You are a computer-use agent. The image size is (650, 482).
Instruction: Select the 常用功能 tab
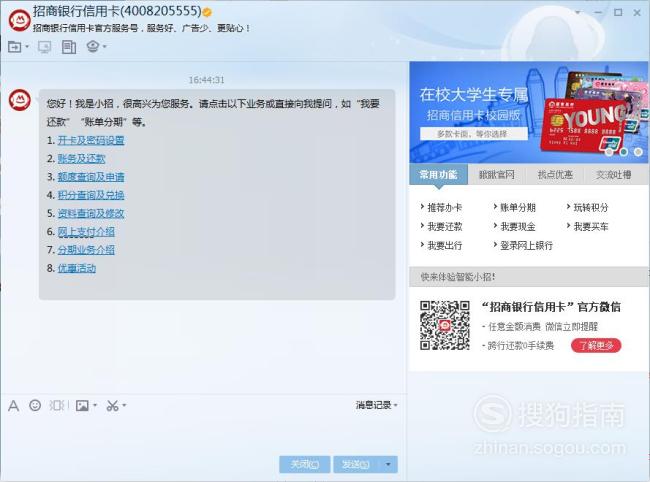pos(438,174)
